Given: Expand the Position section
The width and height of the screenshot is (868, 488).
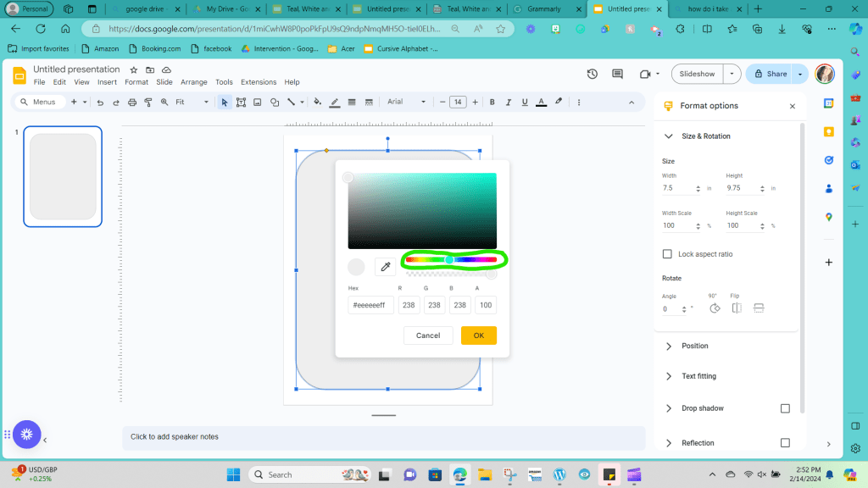Looking at the screenshot, I should tap(694, 346).
